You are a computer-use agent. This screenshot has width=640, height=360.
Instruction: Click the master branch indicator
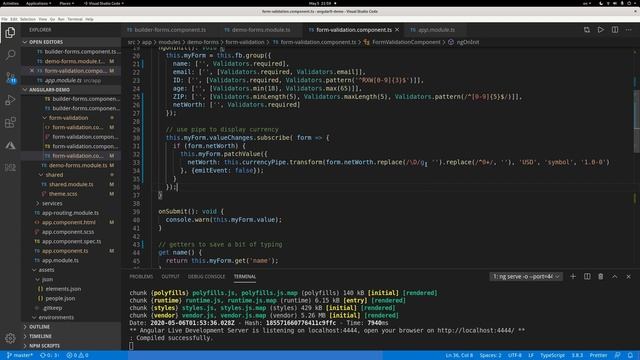[20, 355]
